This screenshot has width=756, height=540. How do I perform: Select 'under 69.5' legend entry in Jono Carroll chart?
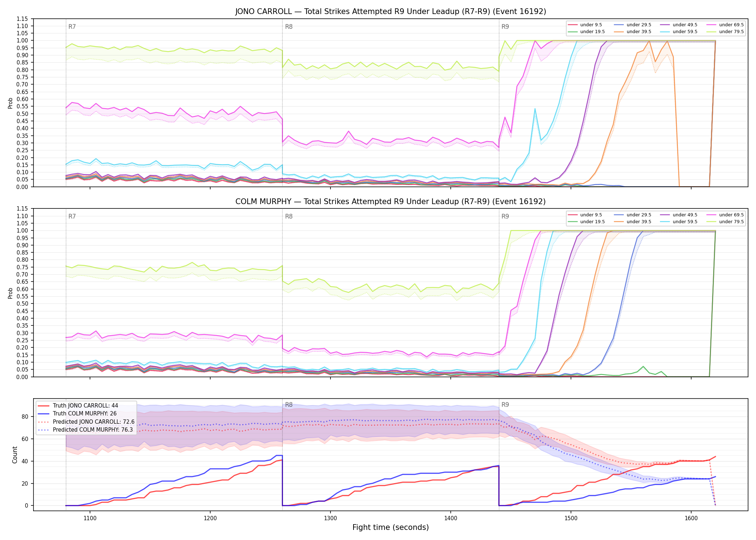(x=725, y=25)
